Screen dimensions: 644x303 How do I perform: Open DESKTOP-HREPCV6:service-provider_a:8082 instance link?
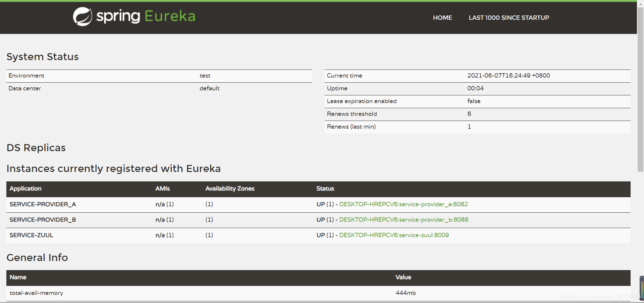[404, 204]
